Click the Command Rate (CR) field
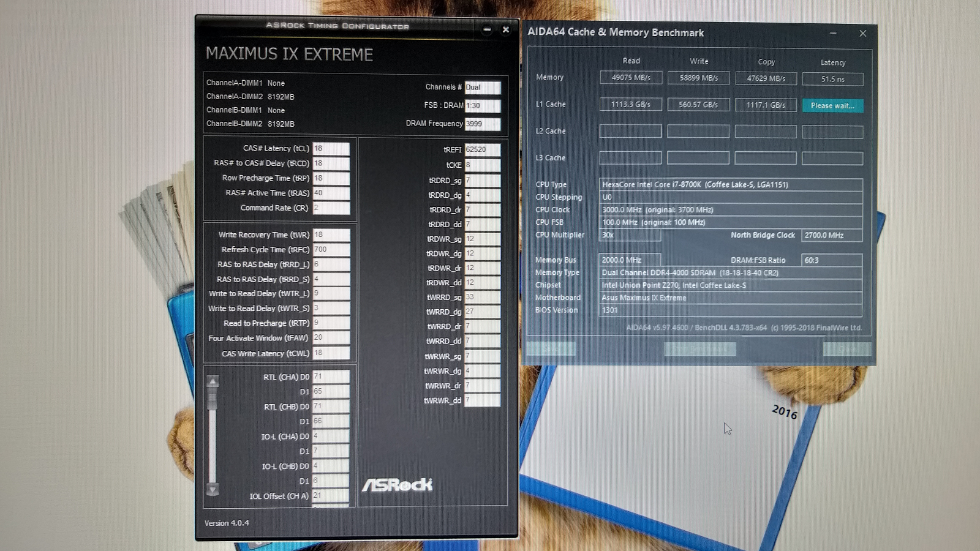 (331, 208)
